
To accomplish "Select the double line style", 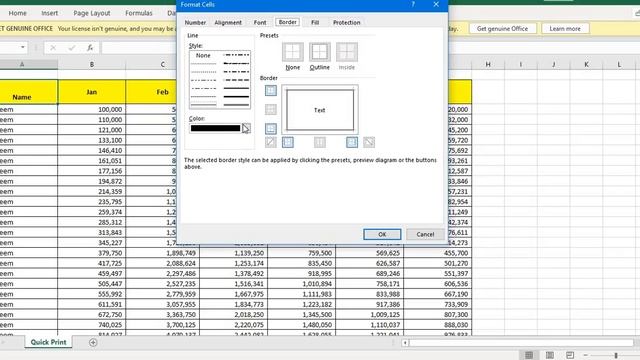I will pyautogui.click(x=236, y=105).
